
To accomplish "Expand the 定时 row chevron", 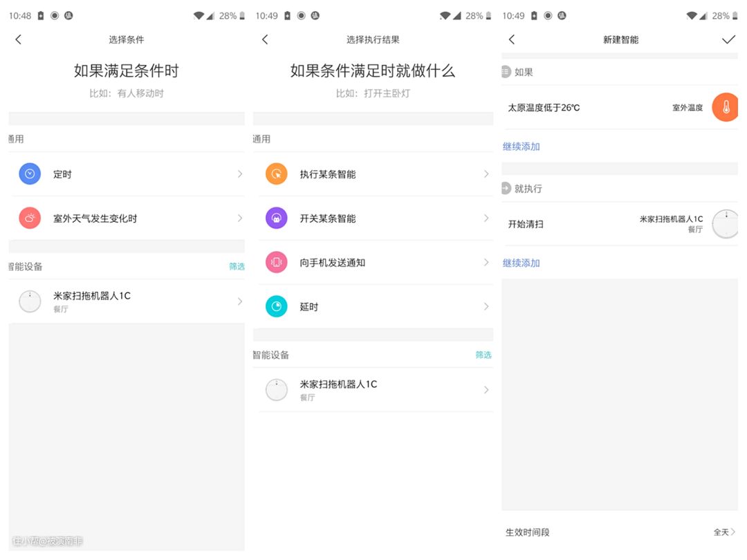I will pos(240,174).
